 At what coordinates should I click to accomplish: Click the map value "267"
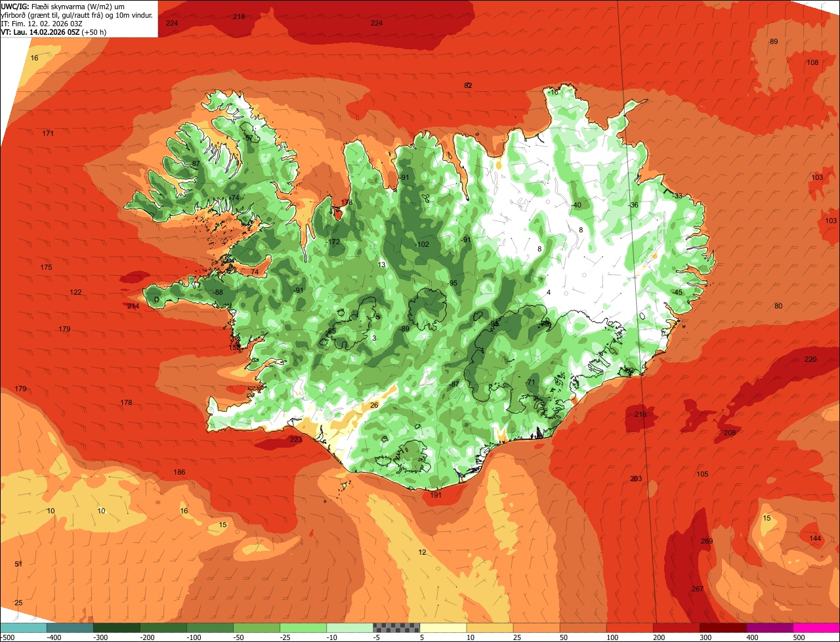pyautogui.click(x=698, y=589)
